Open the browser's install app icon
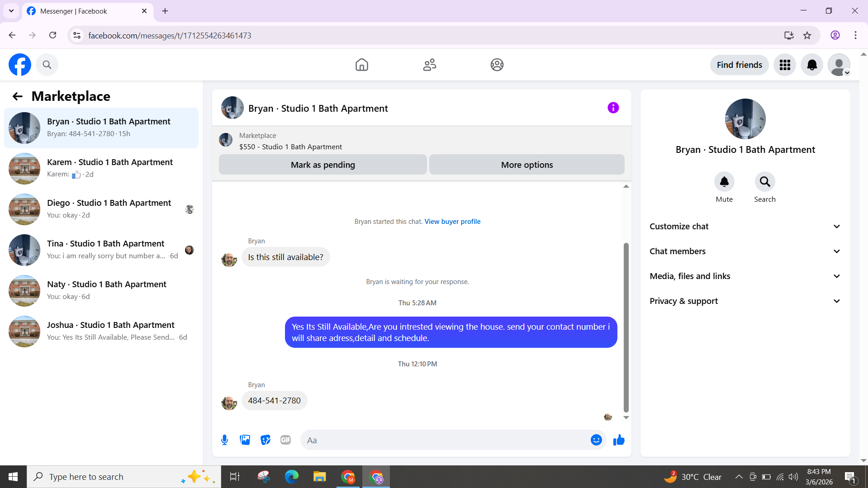 (x=789, y=35)
